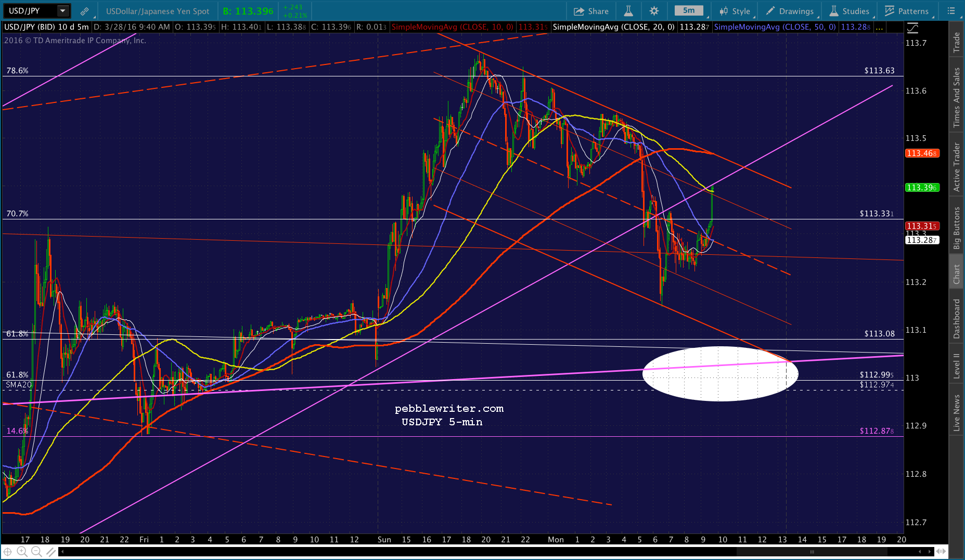
Task: Open the Style menu
Action: tap(735, 11)
